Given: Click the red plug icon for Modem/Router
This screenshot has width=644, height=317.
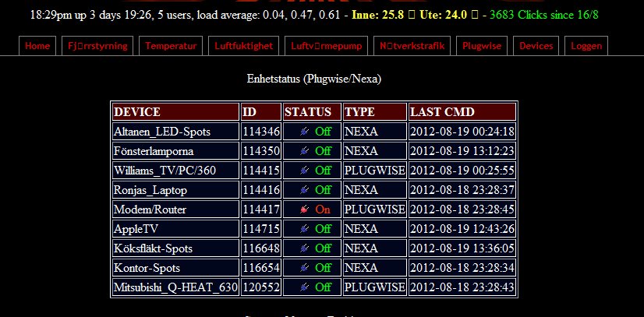Looking at the screenshot, I should pos(304,210).
